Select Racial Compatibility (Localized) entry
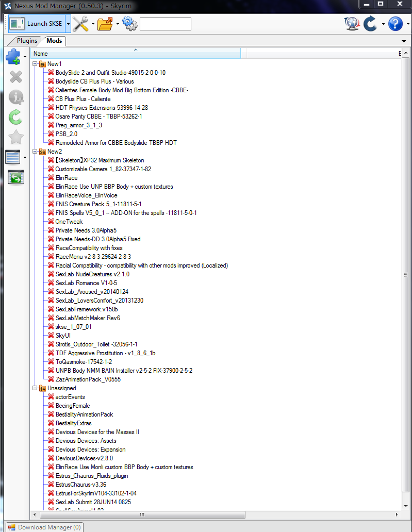This screenshot has height=532, width=412. pos(142,265)
